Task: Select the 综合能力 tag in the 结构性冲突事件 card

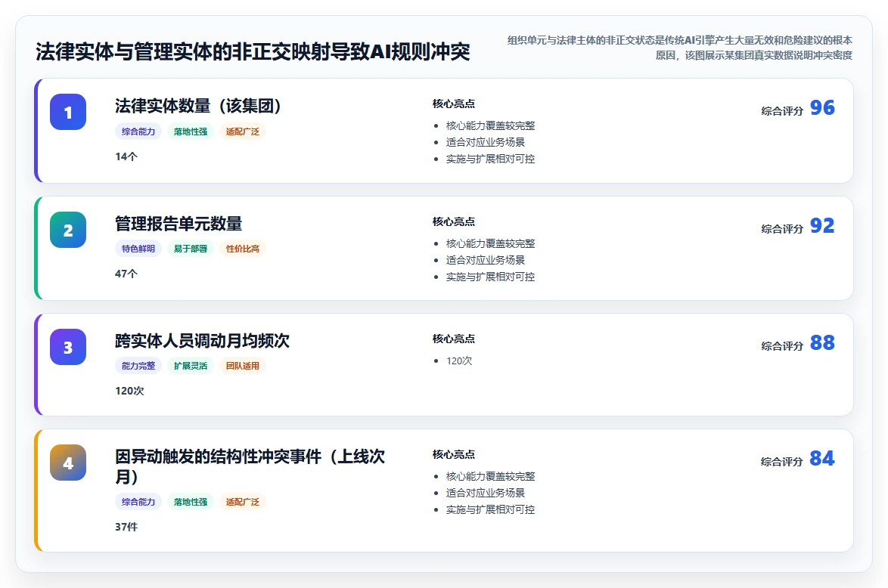Action: (x=138, y=501)
